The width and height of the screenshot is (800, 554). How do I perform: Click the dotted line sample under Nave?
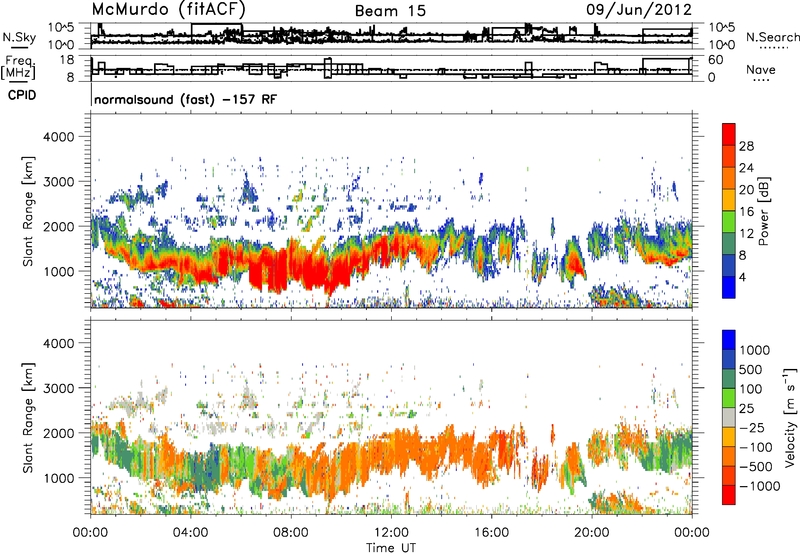761,81
